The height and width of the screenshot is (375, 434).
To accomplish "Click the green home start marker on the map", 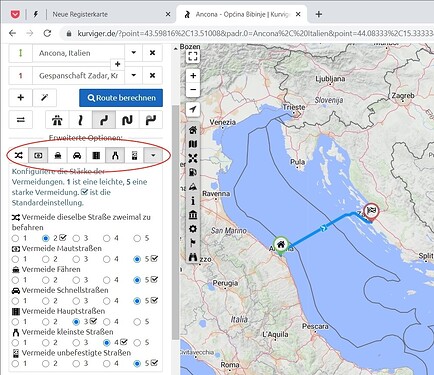I will tap(281, 246).
